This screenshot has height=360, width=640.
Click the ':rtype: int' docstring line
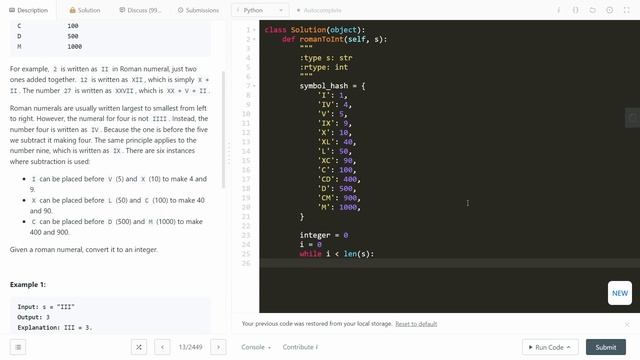(x=324, y=67)
